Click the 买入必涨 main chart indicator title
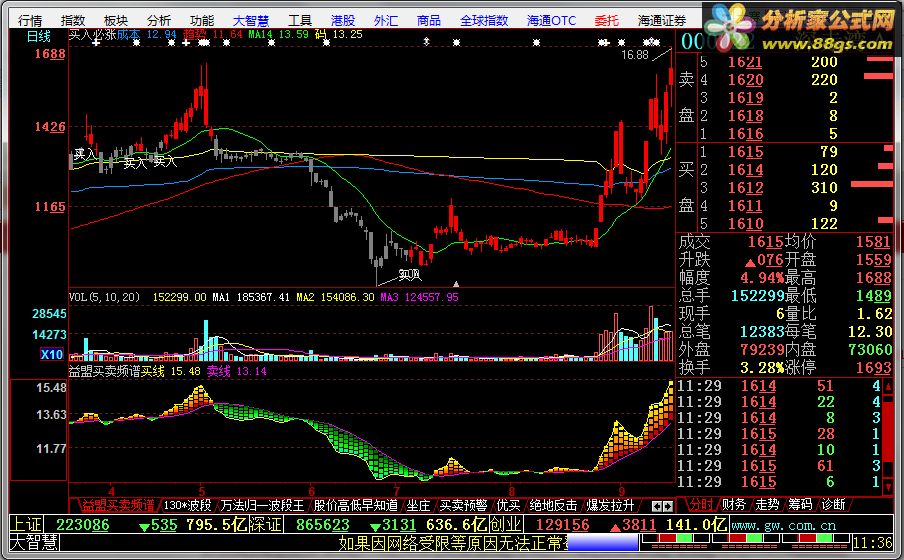904x560 pixels. pyautogui.click(x=92, y=35)
